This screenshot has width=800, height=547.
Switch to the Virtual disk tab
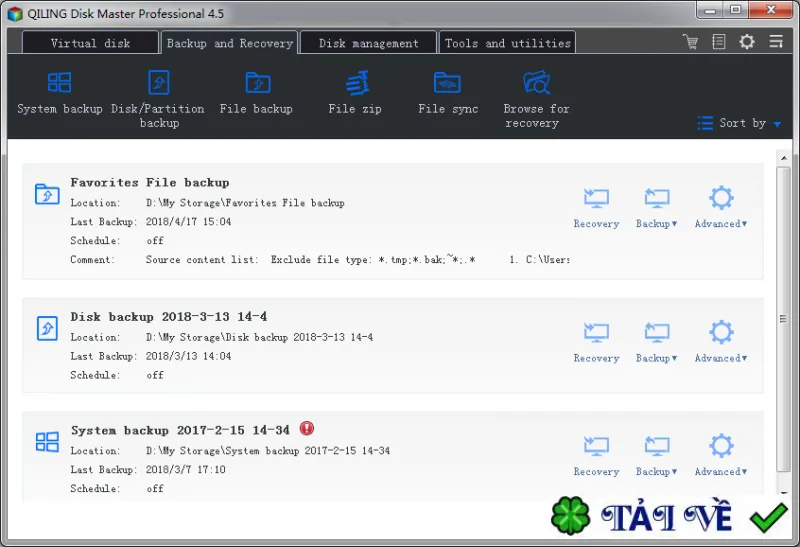pyautogui.click(x=90, y=43)
